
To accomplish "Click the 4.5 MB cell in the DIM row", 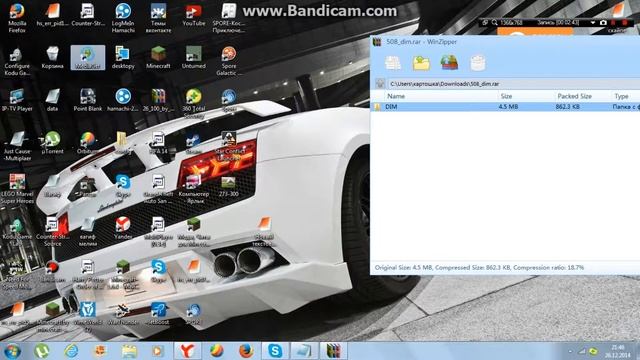I will pyautogui.click(x=508, y=107).
